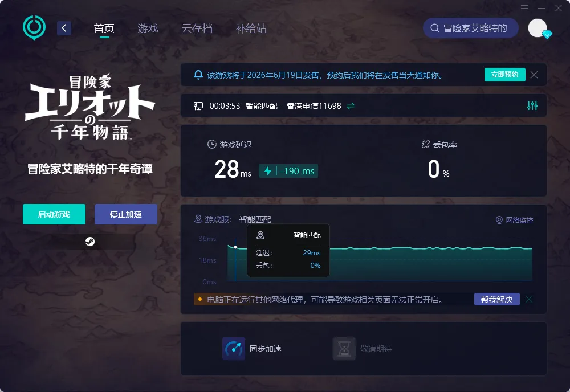Click the Steam platform icon
Viewport: 570px width, 392px height.
pos(90,241)
